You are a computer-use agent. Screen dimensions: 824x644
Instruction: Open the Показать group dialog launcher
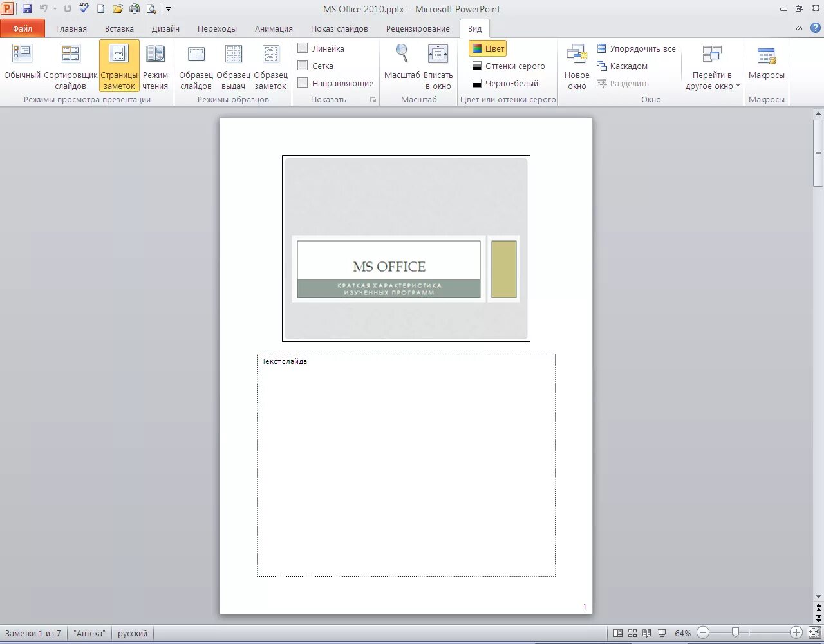tap(373, 100)
